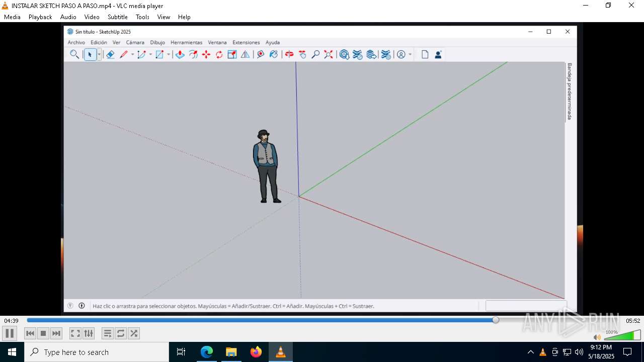Image resolution: width=644 pixels, height=362 pixels.
Task: Click the Flip tool icon
Action: (245, 54)
